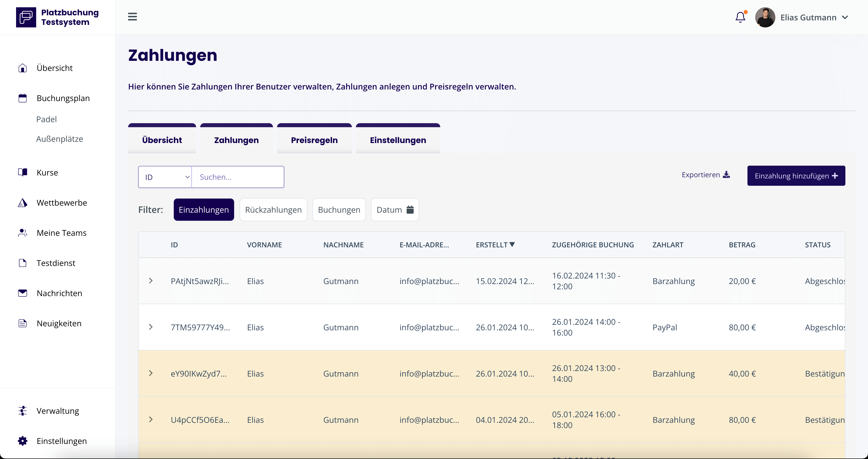This screenshot has height=459, width=868.
Task: Toggle the Buchungen filter
Action: click(339, 210)
